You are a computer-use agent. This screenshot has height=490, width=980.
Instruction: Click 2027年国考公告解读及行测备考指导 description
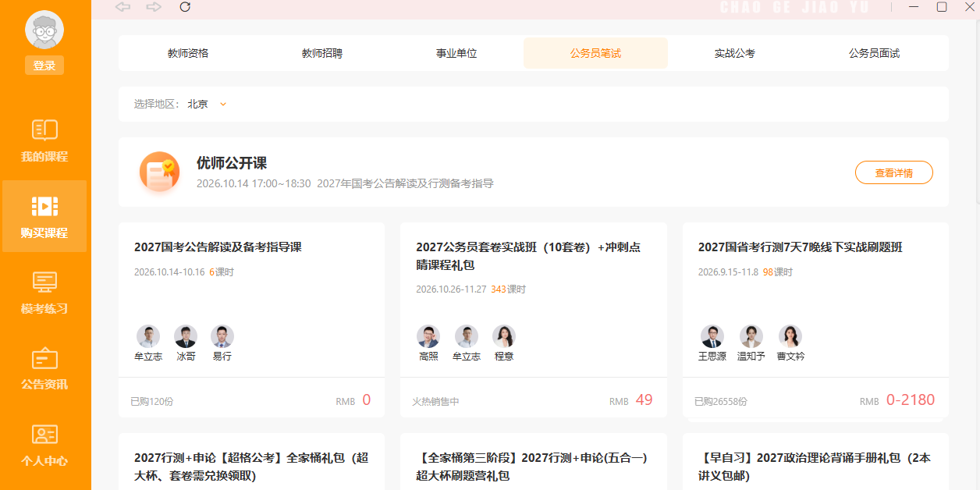406,184
